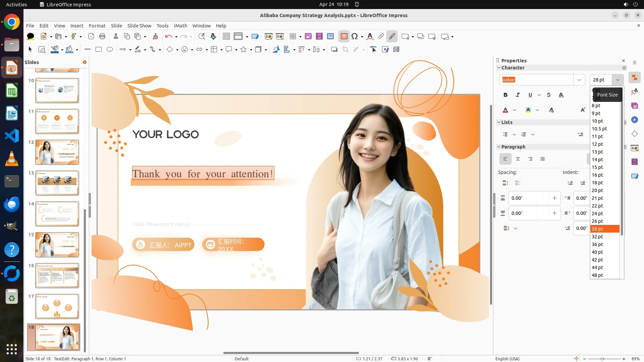Click the red Font Color swatch

point(505,110)
